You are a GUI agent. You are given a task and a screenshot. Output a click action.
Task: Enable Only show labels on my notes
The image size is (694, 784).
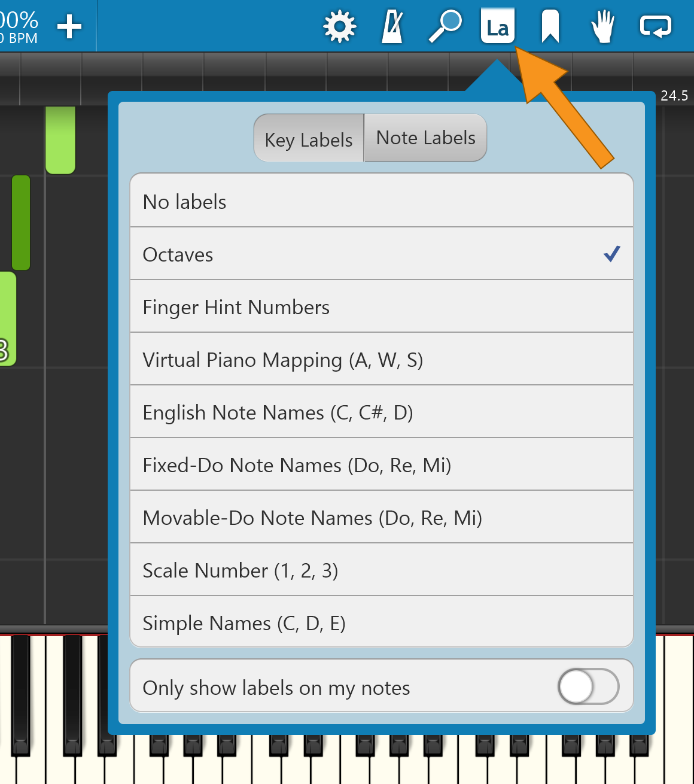(x=588, y=686)
